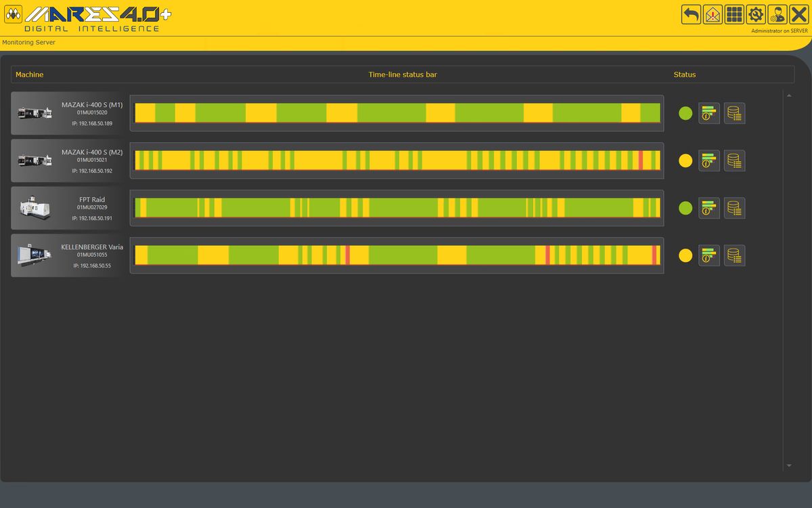
Task: Click green status indicator of MAZAK M1
Action: (685, 113)
